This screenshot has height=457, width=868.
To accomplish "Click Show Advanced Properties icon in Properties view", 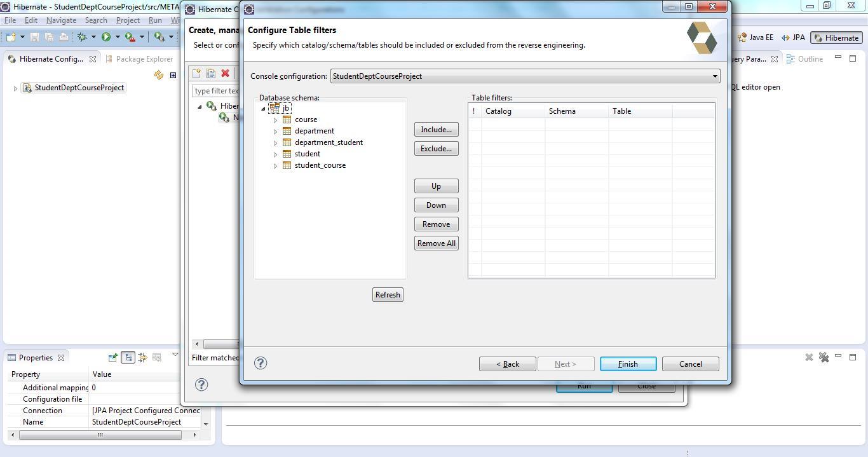I will coord(142,357).
